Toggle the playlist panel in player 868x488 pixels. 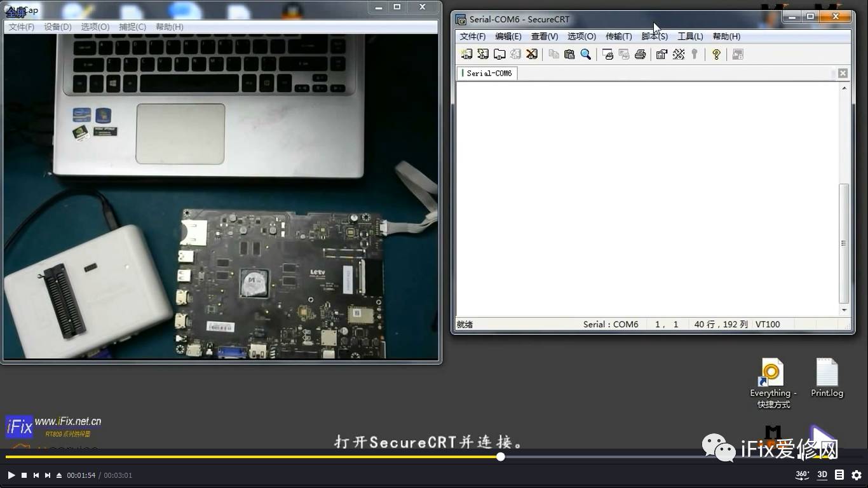pyautogui.click(x=839, y=475)
